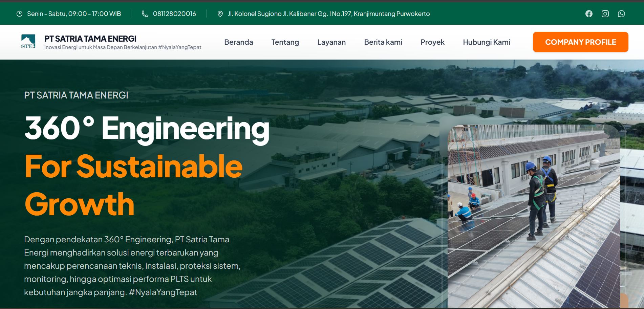
Task: Click the clock icon beside business hours
Action: [x=20, y=14]
